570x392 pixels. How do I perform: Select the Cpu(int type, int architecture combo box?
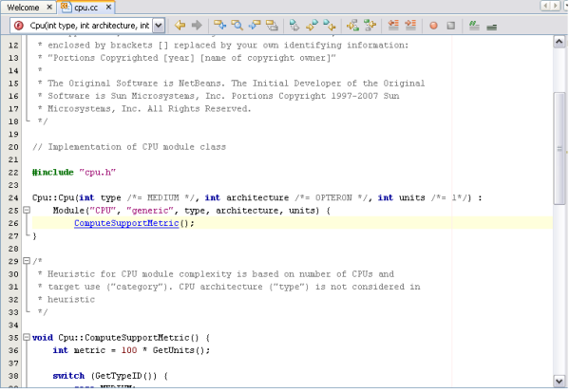pos(87,26)
